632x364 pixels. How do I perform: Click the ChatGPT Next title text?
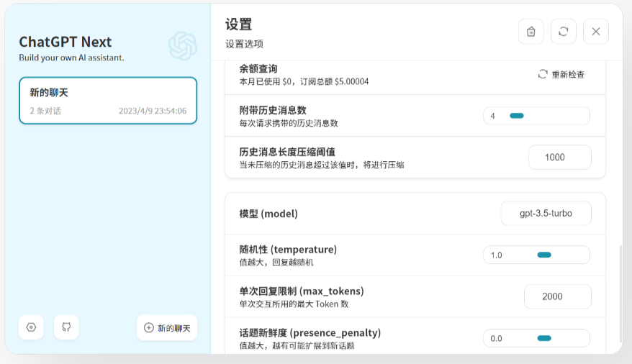pos(66,42)
